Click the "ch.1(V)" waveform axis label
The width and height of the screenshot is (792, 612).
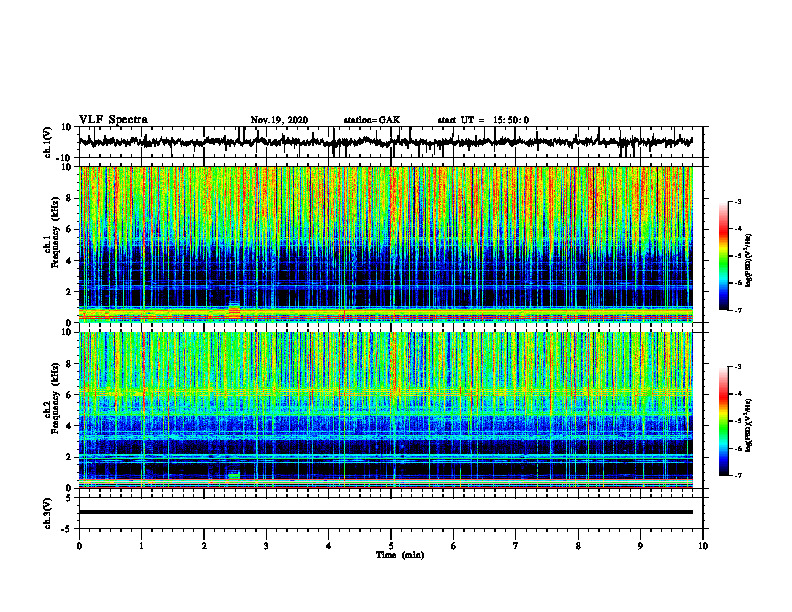pyautogui.click(x=48, y=142)
